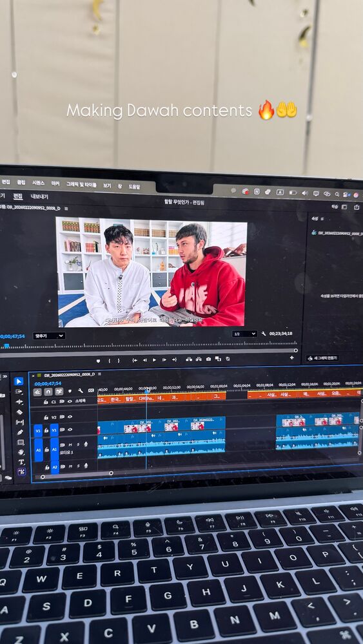Play the program monitor video
Viewport: 363px width, 644px height.
pos(154,360)
